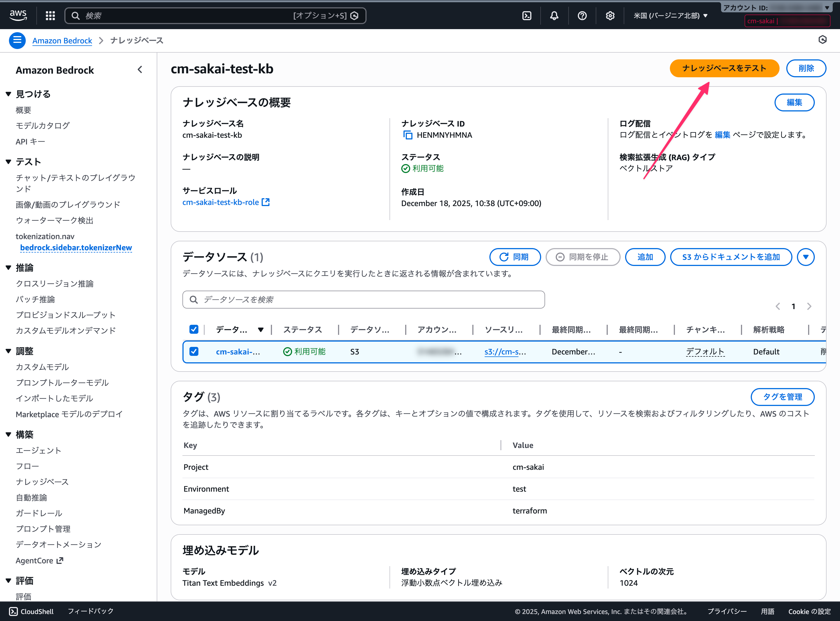Viewport: 840px width, 621px height.
Task: Toggle the blue hamburger navigation menu
Action: pos(17,40)
